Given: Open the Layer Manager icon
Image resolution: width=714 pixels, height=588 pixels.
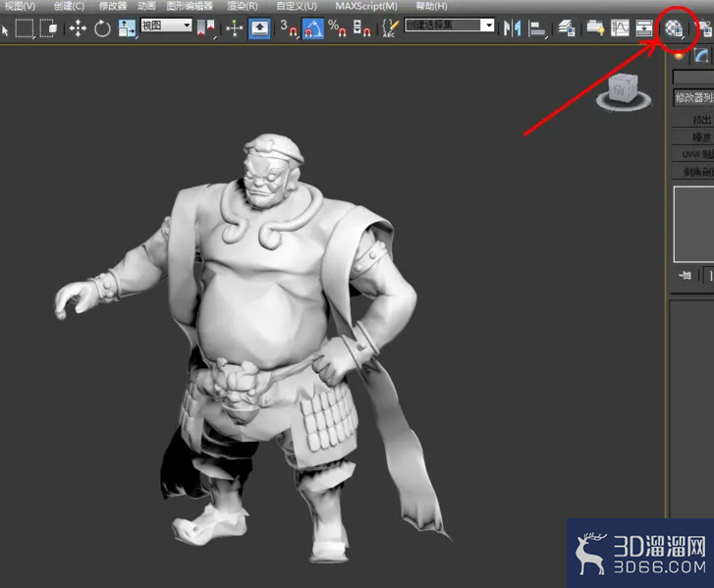Looking at the screenshot, I should pos(567,28).
